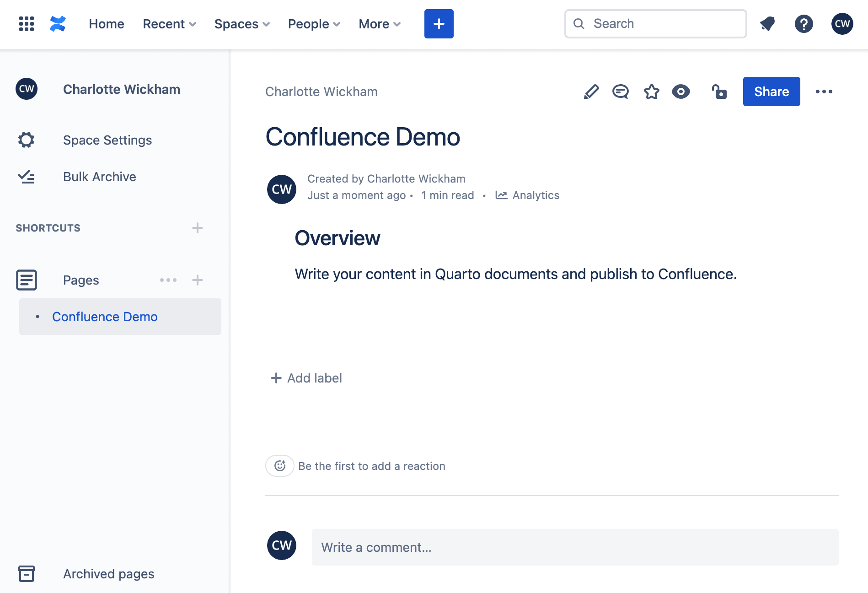The width and height of the screenshot is (868, 593).
Task: Open the Spaces dropdown
Action: click(x=241, y=24)
